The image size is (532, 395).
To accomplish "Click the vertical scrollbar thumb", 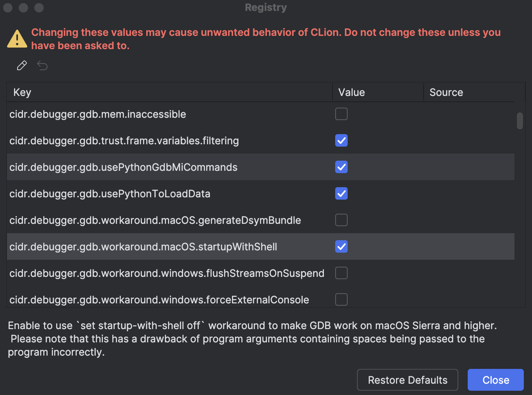I will (520, 121).
